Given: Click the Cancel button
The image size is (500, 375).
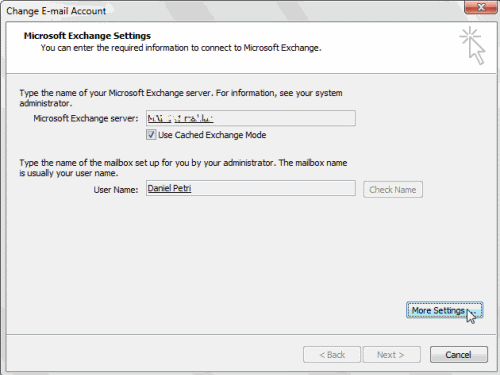Looking at the screenshot, I should (x=459, y=355).
